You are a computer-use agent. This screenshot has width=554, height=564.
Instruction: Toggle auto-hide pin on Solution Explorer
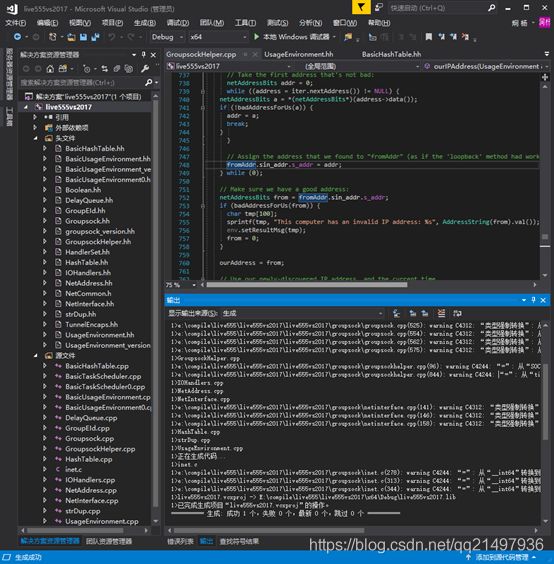pyautogui.click(x=144, y=55)
